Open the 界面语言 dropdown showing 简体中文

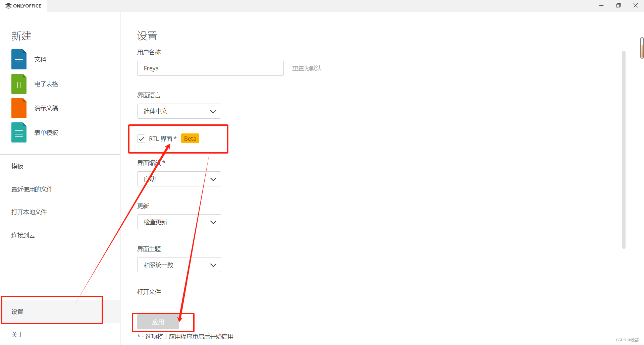pyautogui.click(x=179, y=111)
